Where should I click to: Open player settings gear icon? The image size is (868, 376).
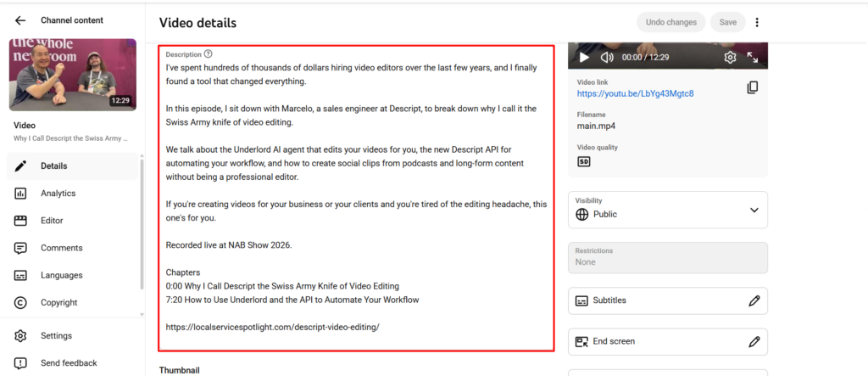730,57
